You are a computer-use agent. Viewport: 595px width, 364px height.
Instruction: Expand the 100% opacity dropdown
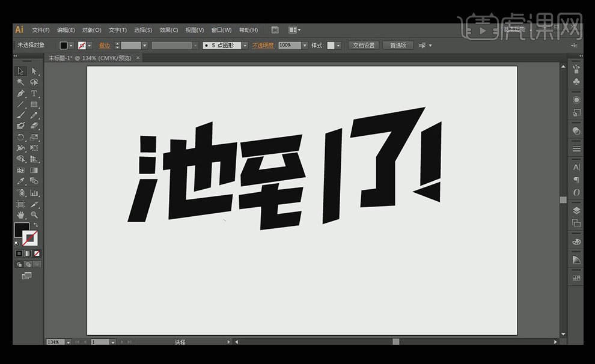(305, 46)
